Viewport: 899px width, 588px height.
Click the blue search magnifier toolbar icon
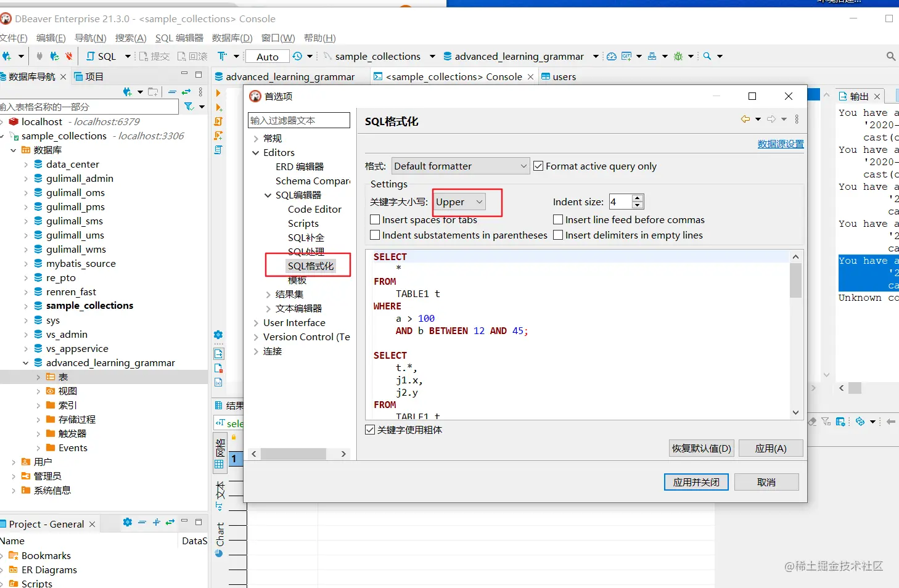[x=707, y=56]
